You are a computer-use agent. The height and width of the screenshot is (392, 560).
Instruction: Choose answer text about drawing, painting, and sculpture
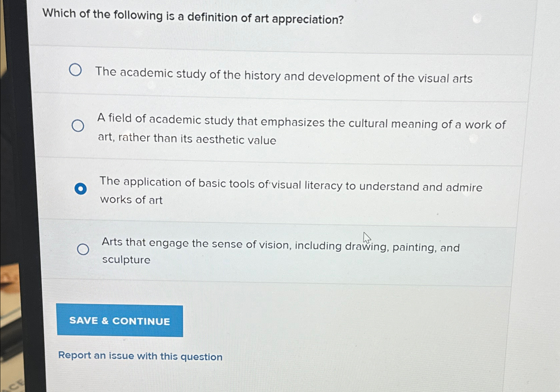click(x=281, y=251)
